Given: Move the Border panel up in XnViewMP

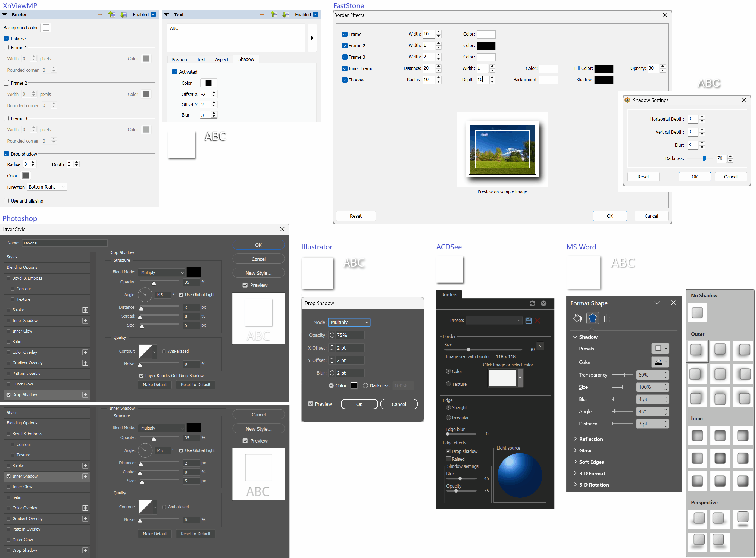Looking at the screenshot, I should [x=112, y=14].
